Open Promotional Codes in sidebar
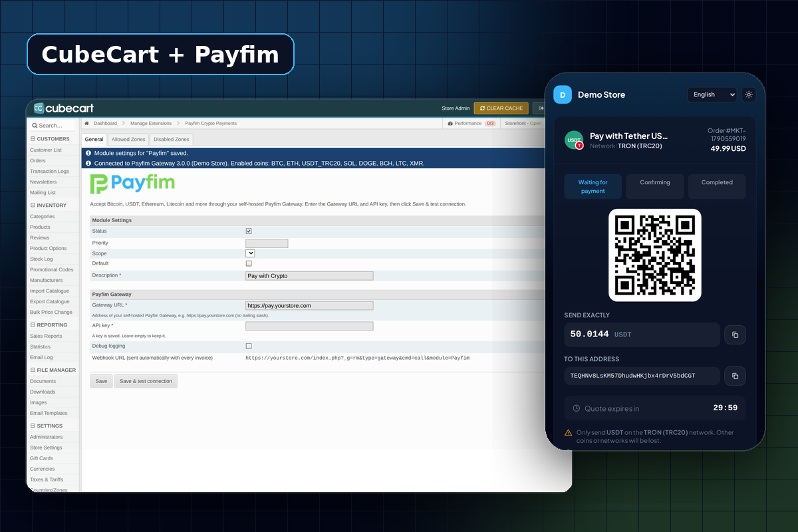The height and width of the screenshot is (532, 798). point(52,270)
